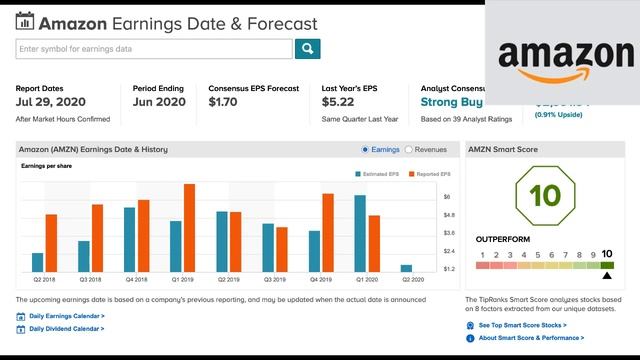This screenshot has width=640, height=360.
Task: Click the Smart Score 10 octagon
Action: pos(545,196)
